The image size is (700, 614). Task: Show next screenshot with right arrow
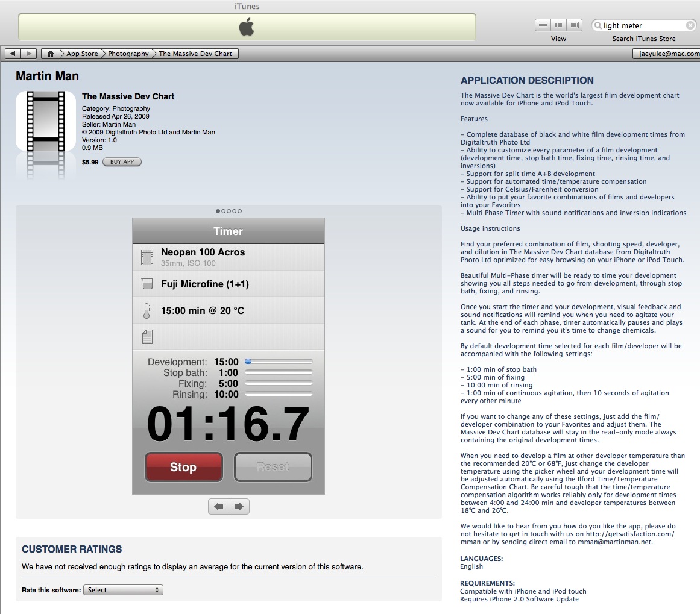[x=239, y=507]
